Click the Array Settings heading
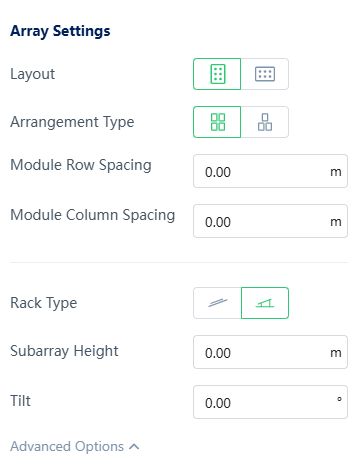Screen dimensions: 362x473 (x=60, y=31)
